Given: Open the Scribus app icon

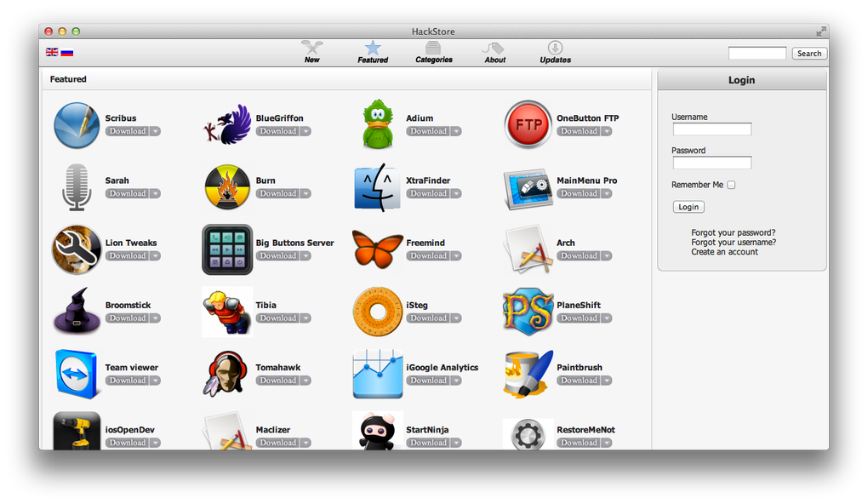Looking at the screenshot, I should point(77,125).
